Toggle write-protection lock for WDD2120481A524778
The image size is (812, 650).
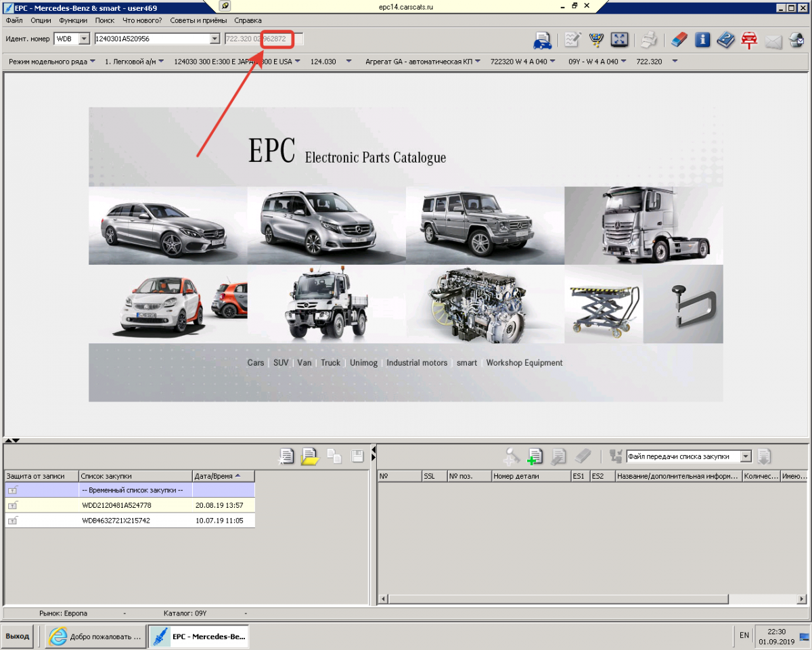(13, 505)
